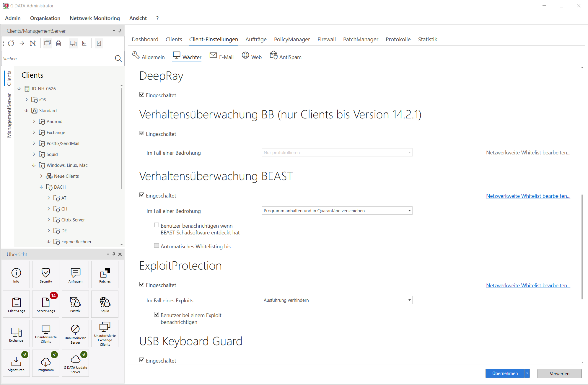Click the Signaturen download tile
588x385 pixels.
16,363
